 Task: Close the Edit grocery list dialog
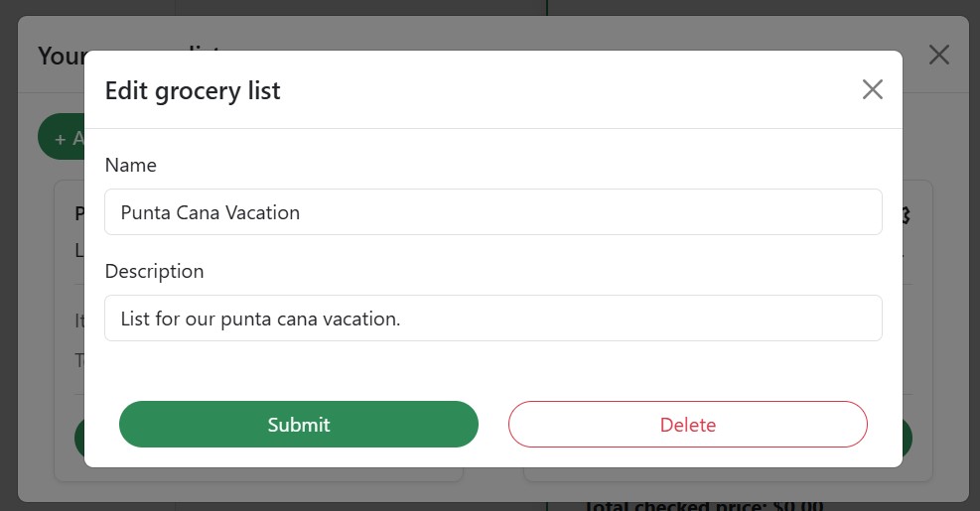[x=872, y=89]
